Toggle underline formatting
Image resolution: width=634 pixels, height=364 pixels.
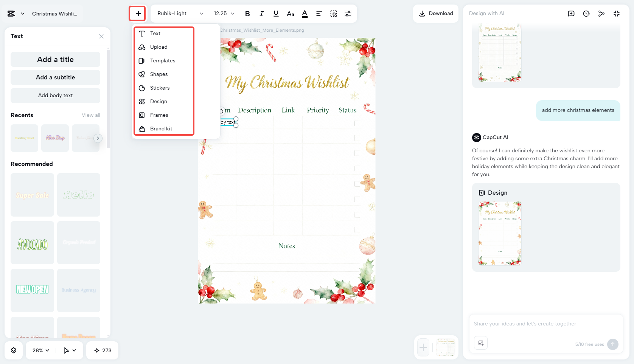click(276, 13)
